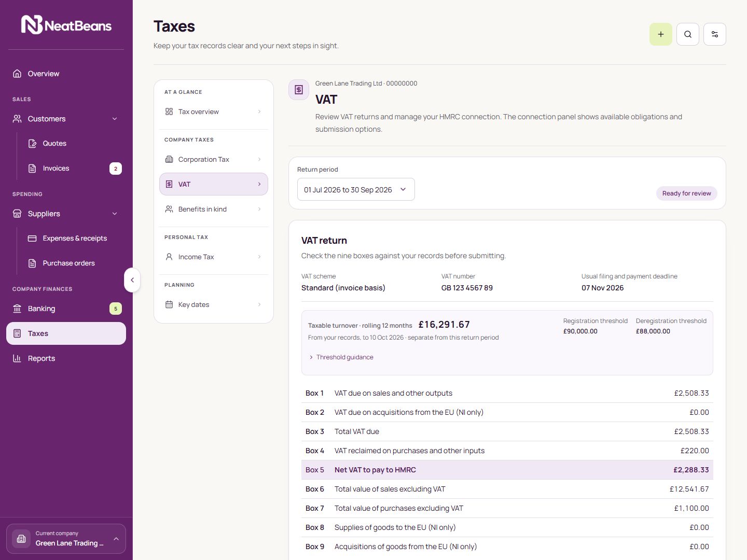Image resolution: width=747 pixels, height=560 pixels.
Task: Click the VAT header badge icon
Action: click(299, 90)
